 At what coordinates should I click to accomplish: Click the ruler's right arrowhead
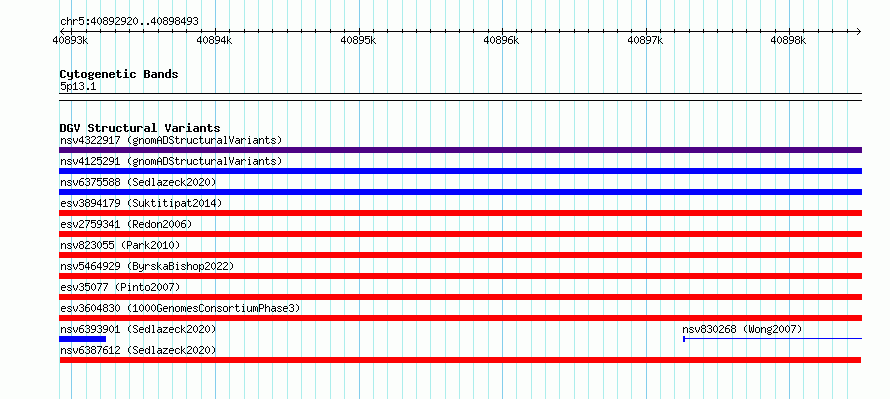858,31
